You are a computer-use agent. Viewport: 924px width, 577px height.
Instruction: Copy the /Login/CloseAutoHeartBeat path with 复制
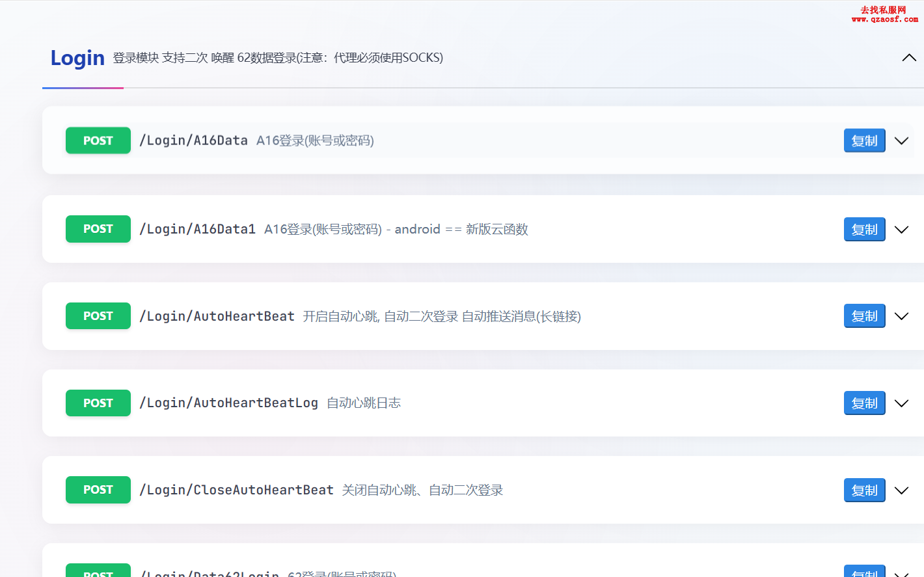pyautogui.click(x=864, y=490)
